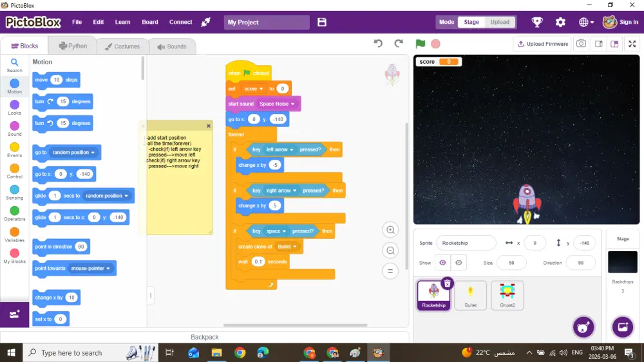Image resolution: width=644 pixels, height=362 pixels.
Task: Open the trophy achievements icon
Action: [537, 22]
